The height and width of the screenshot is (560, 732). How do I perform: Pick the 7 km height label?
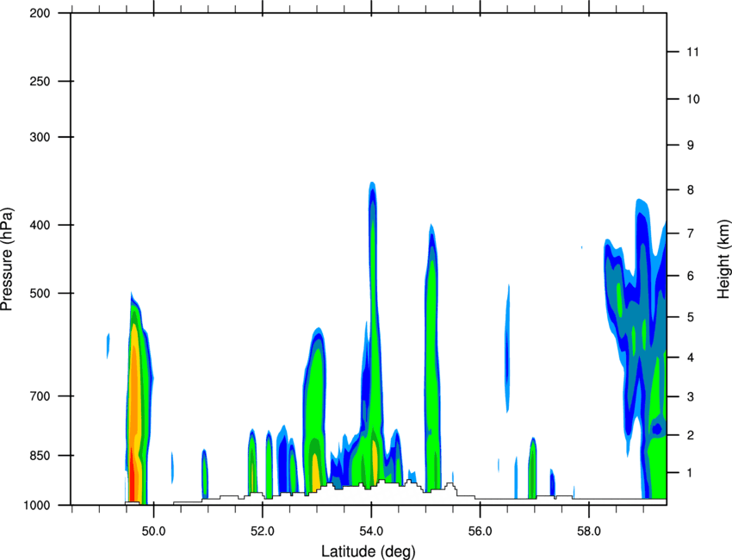pos(691,233)
